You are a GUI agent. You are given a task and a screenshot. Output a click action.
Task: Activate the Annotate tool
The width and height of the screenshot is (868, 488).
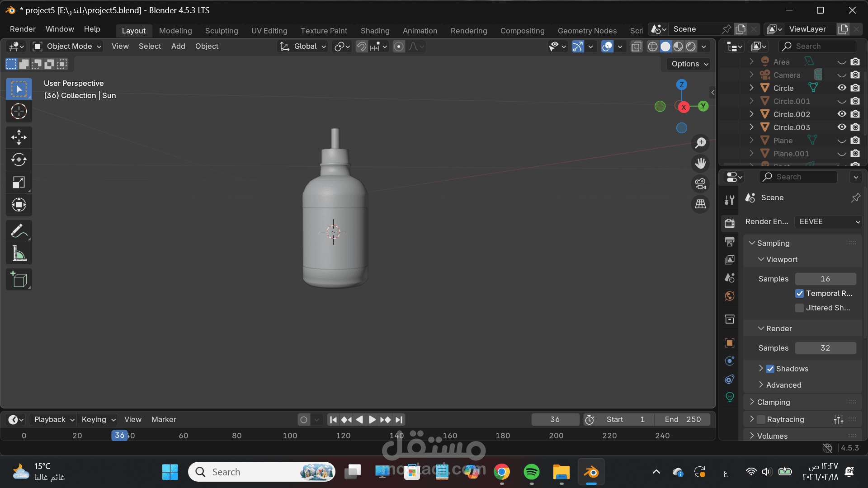[x=19, y=231]
